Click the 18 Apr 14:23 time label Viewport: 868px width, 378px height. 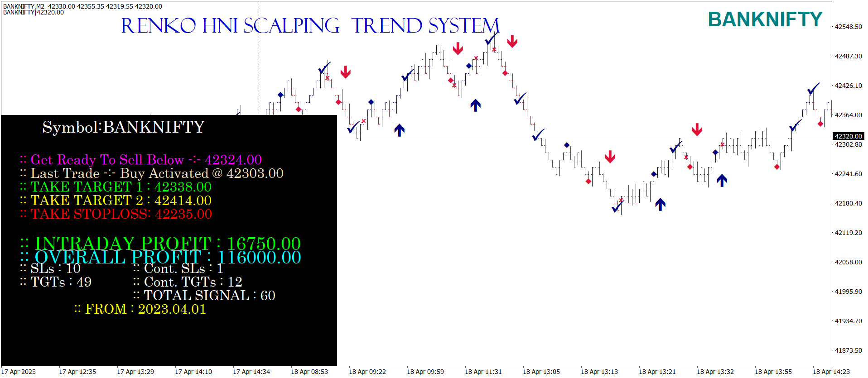831,372
